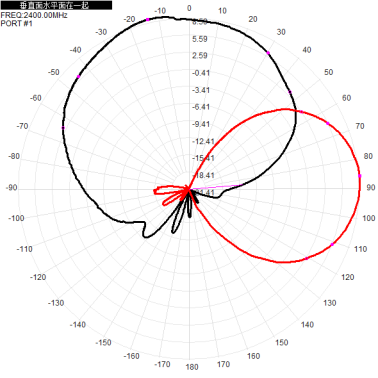
Task: Click the positive 170 degree angle label
Action: 223,364
